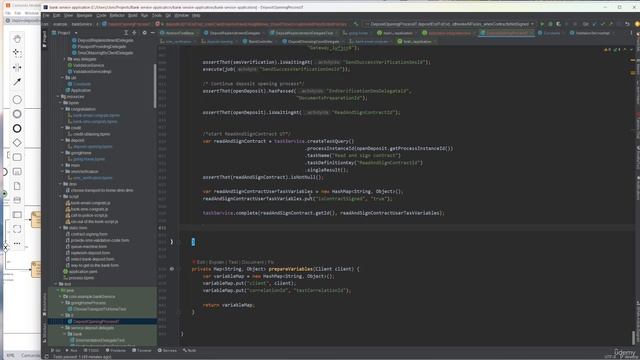Open the Build menu
This screenshot has height=360, width=640.
(133, 16)
